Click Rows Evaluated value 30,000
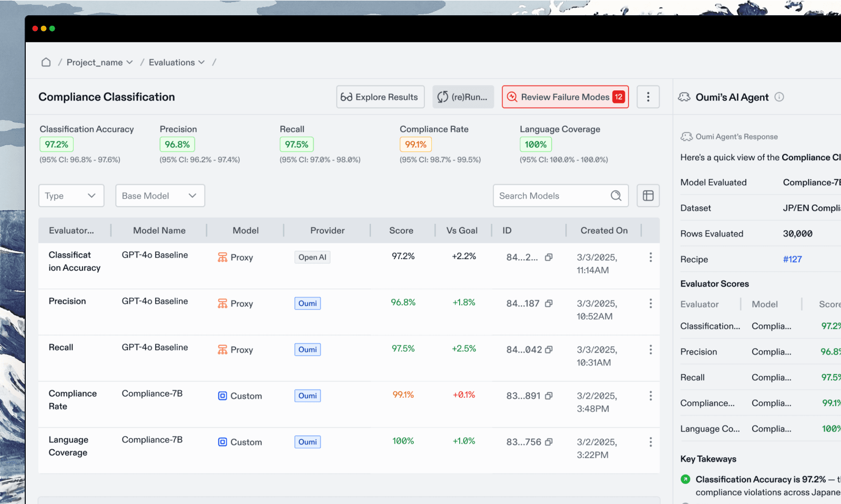The width and height of the screenshot is (841, 504). click(x=797, y=233)
